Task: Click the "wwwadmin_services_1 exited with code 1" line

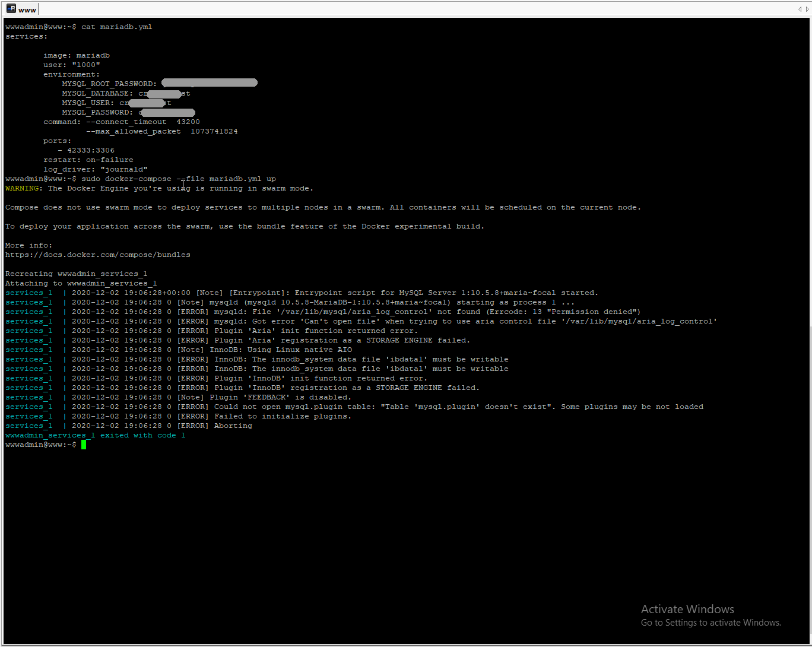Action: click(96, 435)
